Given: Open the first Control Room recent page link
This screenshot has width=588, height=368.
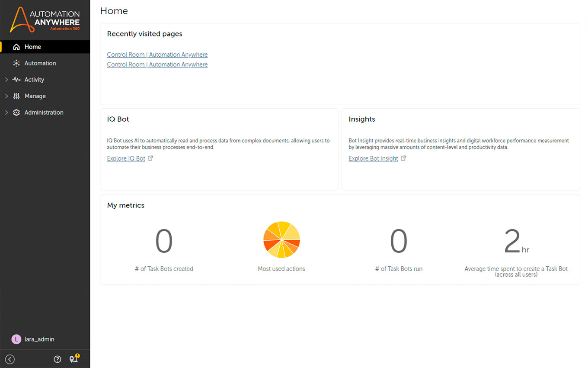Looking at the screenshot, I should pos(157,55).
